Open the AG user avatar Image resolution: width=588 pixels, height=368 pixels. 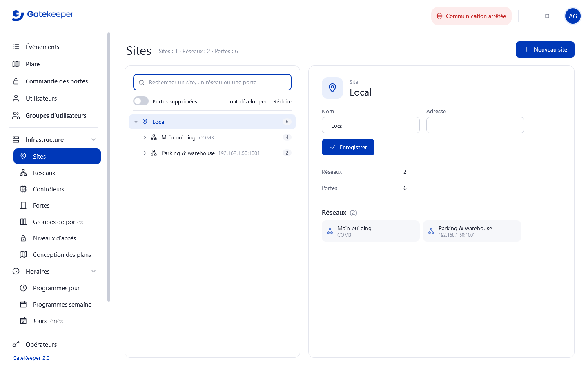coord(573,16)
